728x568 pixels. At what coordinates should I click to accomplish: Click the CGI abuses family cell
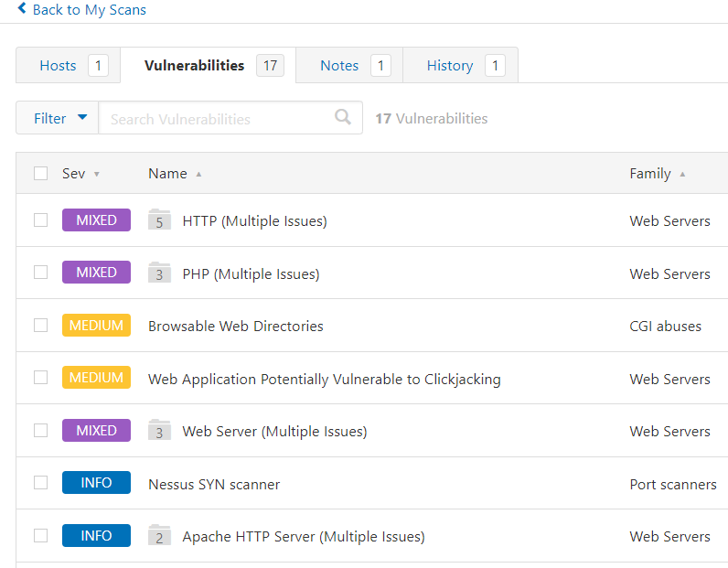coord(665,326)
